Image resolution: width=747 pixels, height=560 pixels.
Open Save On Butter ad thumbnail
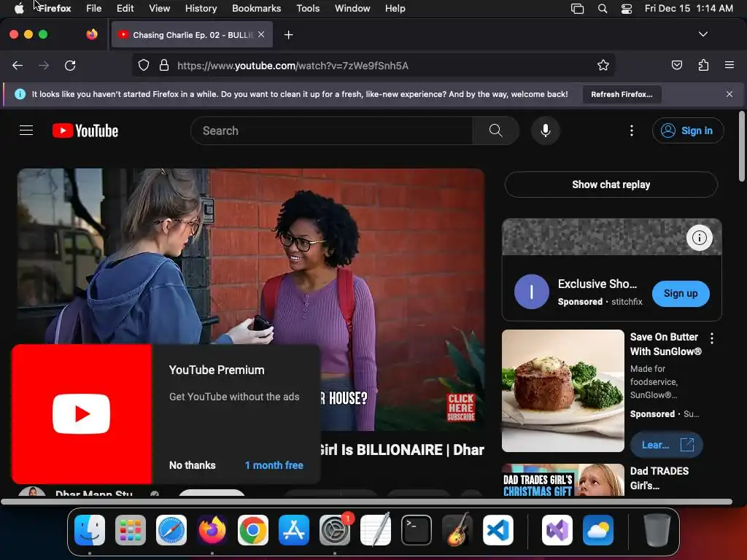[x=562, y=391]
